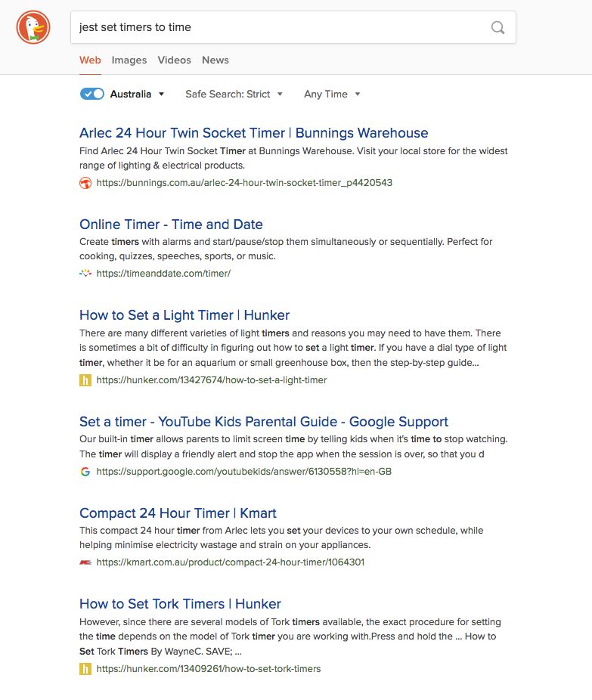Open Set a timer YouTube Kids Parental Guide result
The image size is (592, 700).
263,421
